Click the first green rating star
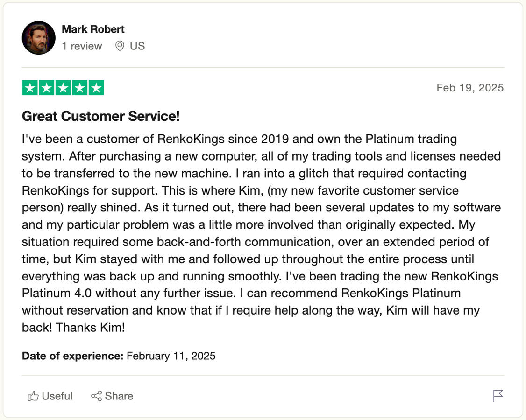This screenshot has width=526, height=420. 30,88
